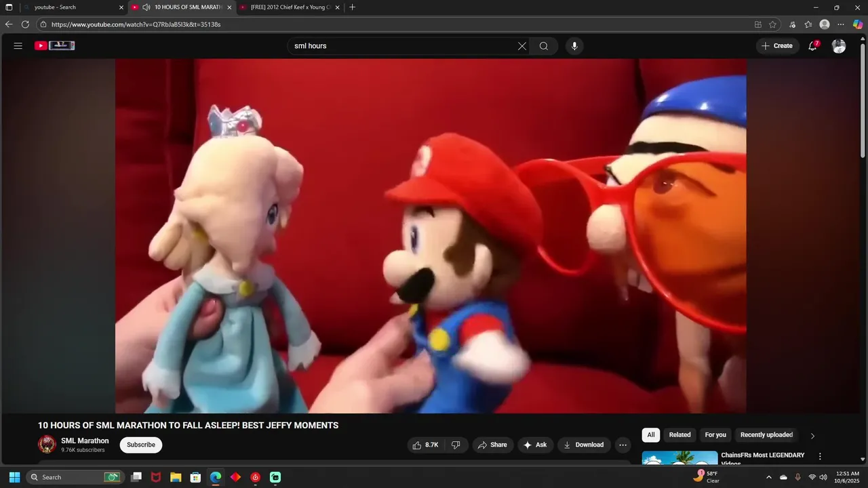This screenshot has width=868, height=488.
Task: Start voice search with microphone icon
Action: [x=574, y=46]
